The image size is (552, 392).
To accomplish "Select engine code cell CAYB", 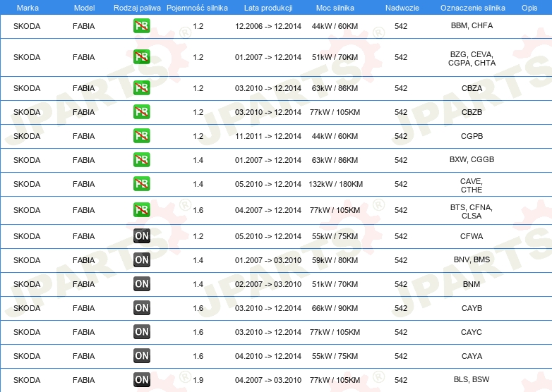I will [x=472, y=307].
